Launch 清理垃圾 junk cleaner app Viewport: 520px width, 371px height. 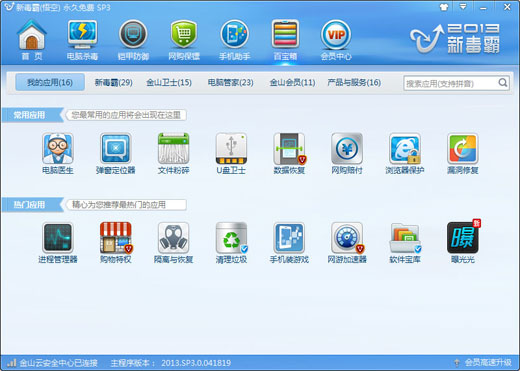click(x=231, y=243)
